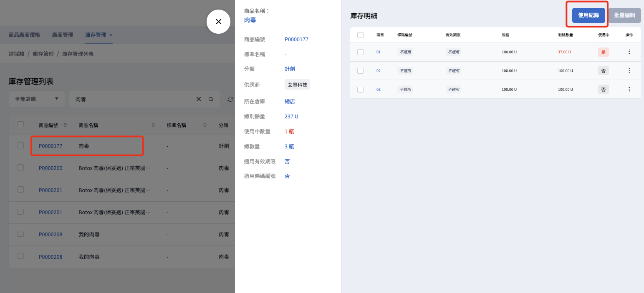Viewport: 644px width, 293px height.
Task: Select checkbox for row P0000177
Action: (20, 145)
